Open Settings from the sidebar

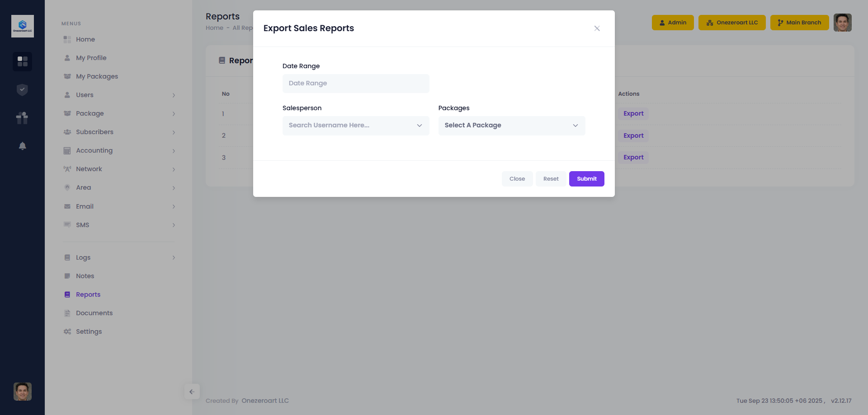tap(89, 331)
